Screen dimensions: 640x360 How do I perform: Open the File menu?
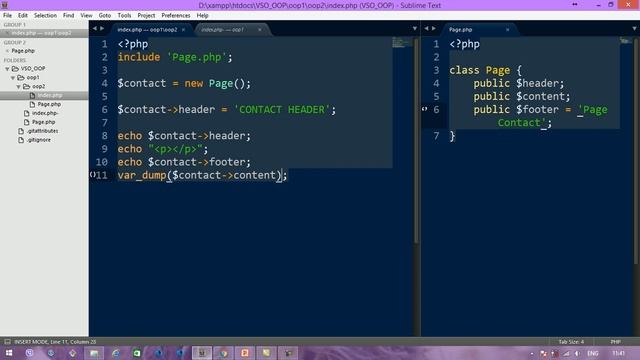coord(7,16)
